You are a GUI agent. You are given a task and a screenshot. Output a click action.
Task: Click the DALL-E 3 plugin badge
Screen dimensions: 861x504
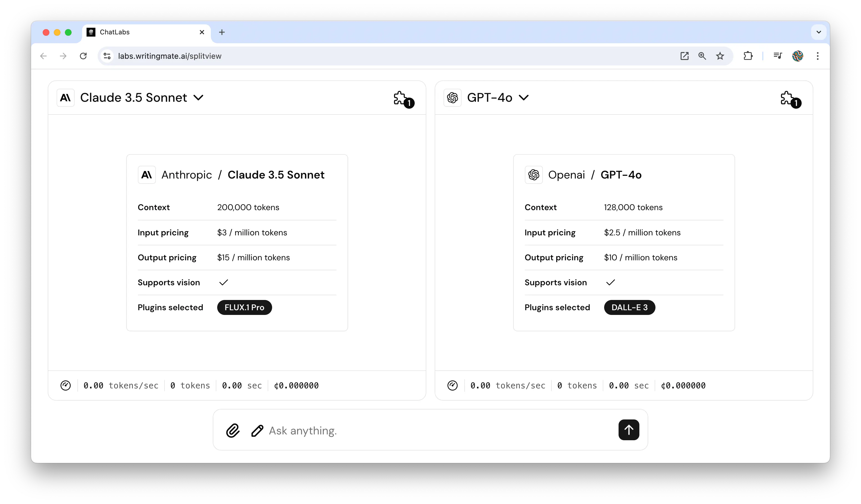tap(629, 307)
